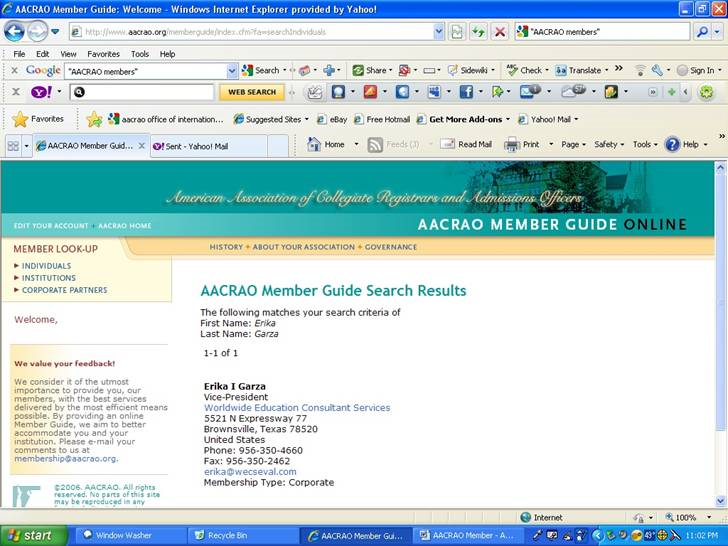Open the Safety command bar menu
Image resolution: width=728 pixels, height=546 pixels.
pos(609,144)
